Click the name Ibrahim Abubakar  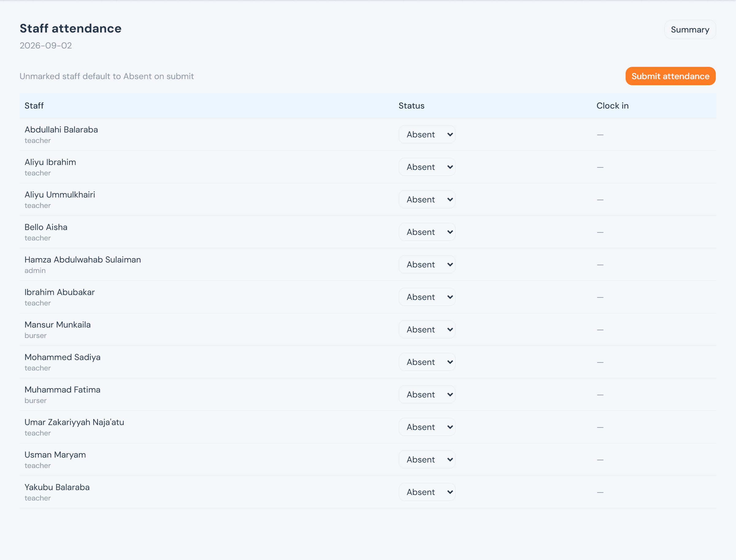pos(60,292)
